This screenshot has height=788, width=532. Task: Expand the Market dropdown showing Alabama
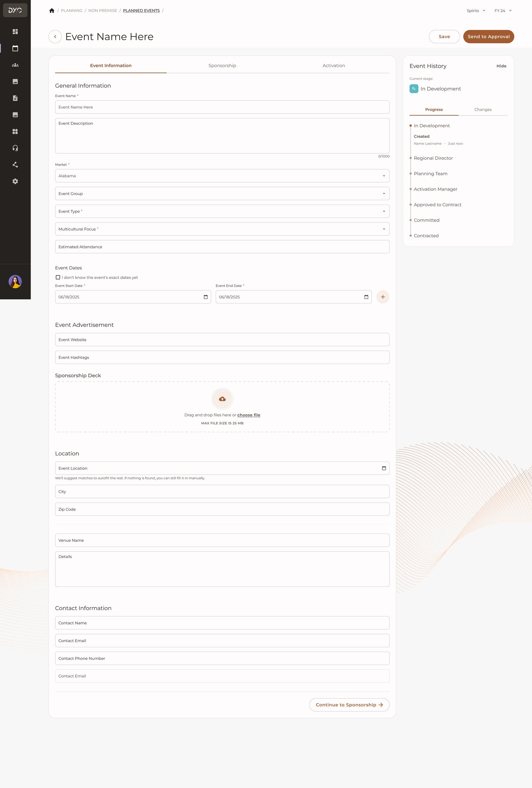pyautogui.click(x=222, y=176)
